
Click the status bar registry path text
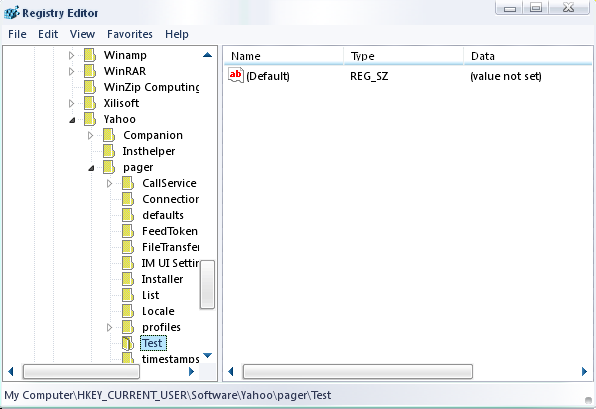pyautogui.click(x=168, y=395)
